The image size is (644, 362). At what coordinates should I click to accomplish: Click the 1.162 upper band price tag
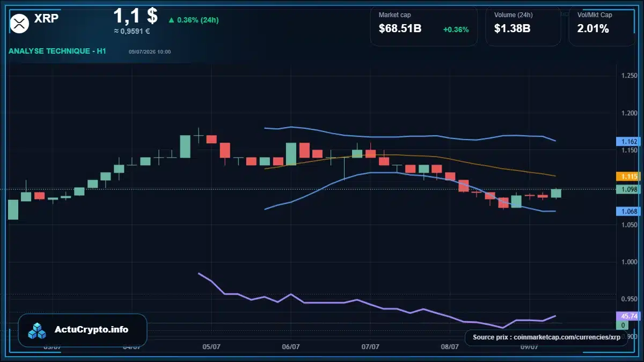point(627,142)
